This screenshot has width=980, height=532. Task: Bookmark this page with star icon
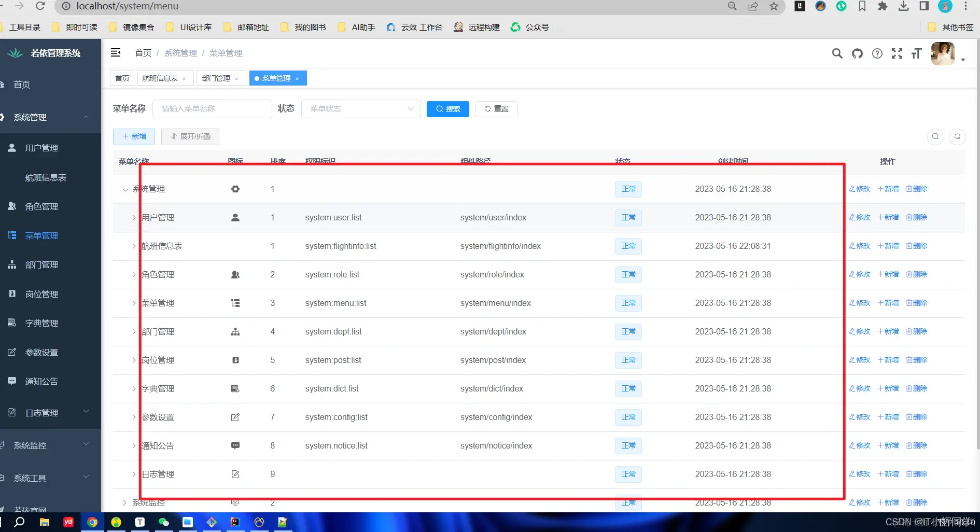click(774, 6)
